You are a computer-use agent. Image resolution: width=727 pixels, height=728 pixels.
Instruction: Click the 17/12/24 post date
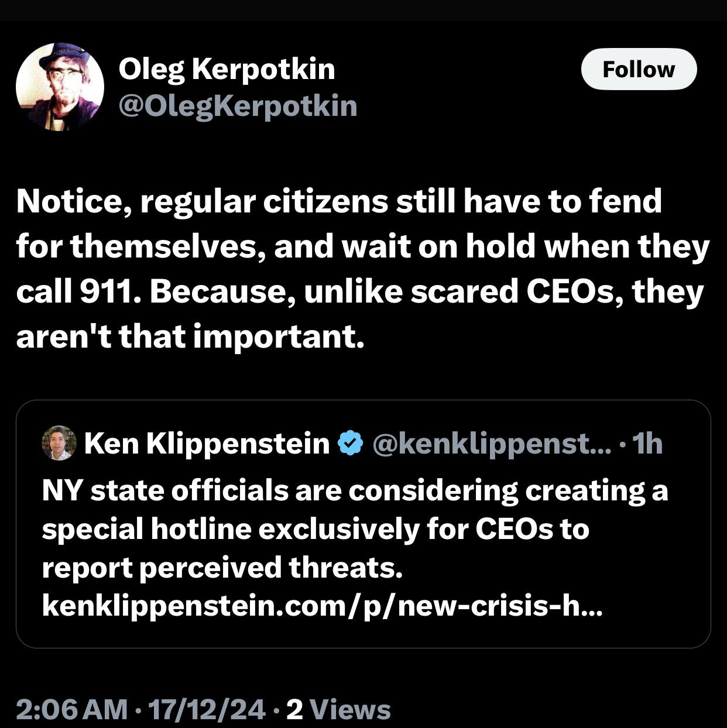(207, 709)
